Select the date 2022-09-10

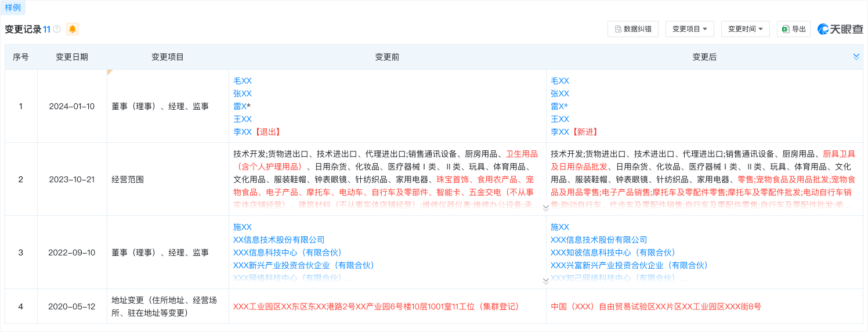point(72,252)
